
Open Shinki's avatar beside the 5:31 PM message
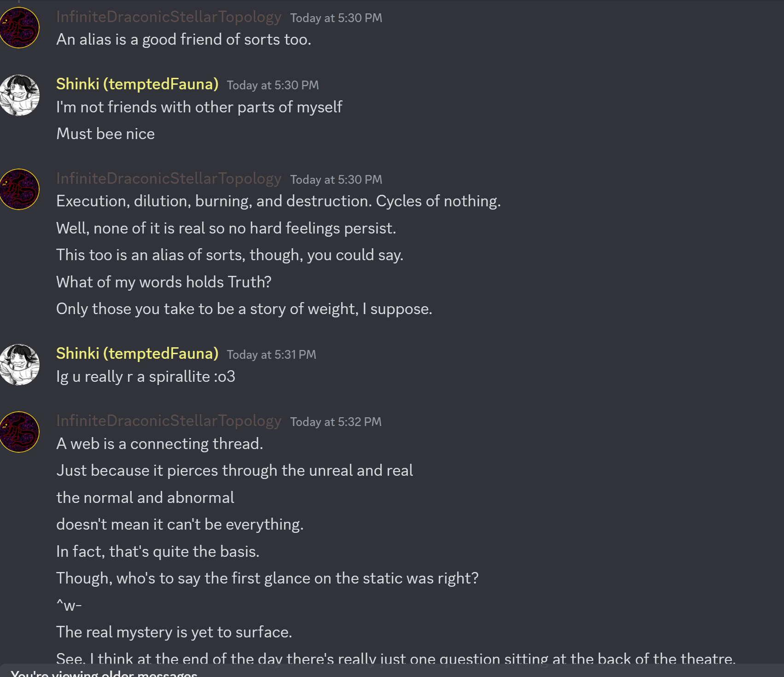tap(19, 365)
